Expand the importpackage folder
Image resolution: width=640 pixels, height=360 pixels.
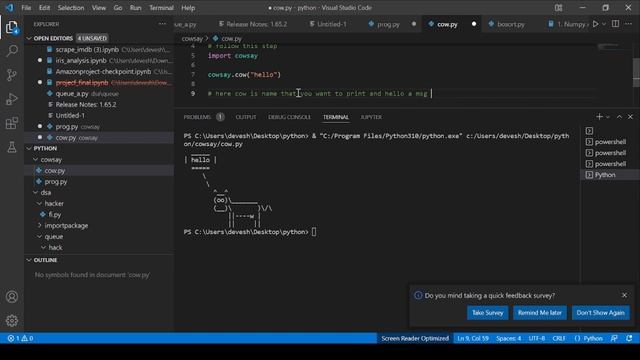pyautogui.click(x=40, y=225)
